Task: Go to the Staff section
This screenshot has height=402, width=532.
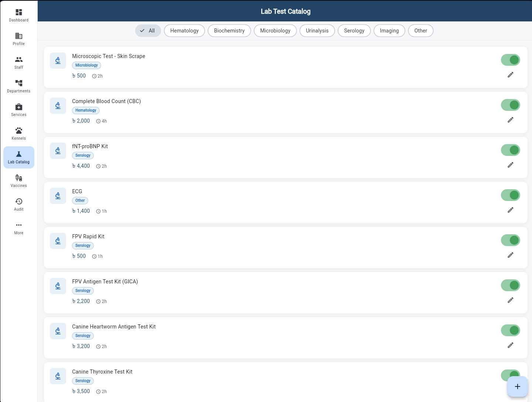Action: coord(19,63)
